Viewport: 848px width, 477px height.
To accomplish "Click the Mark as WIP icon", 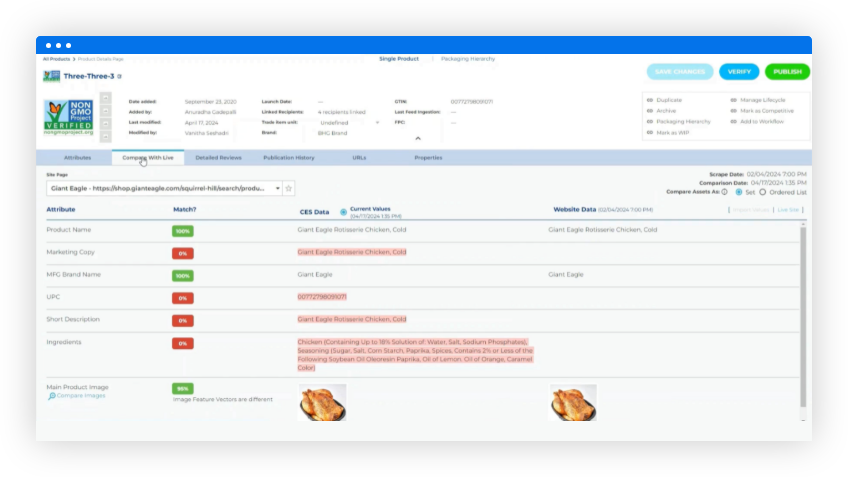I will pos(650,132).
